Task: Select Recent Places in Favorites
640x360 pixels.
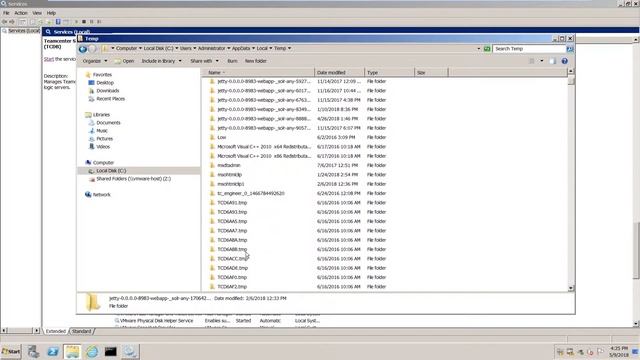Action: [x=111, y=99]
